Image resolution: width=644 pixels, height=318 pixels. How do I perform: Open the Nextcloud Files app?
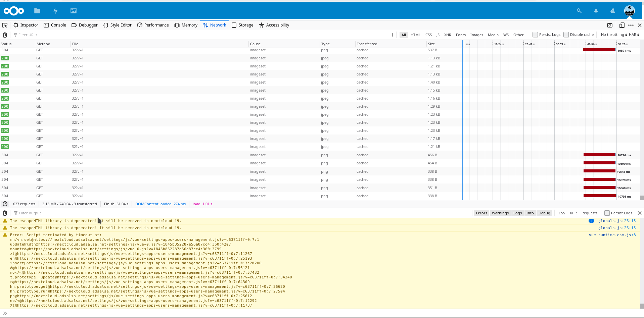[37, 11]
